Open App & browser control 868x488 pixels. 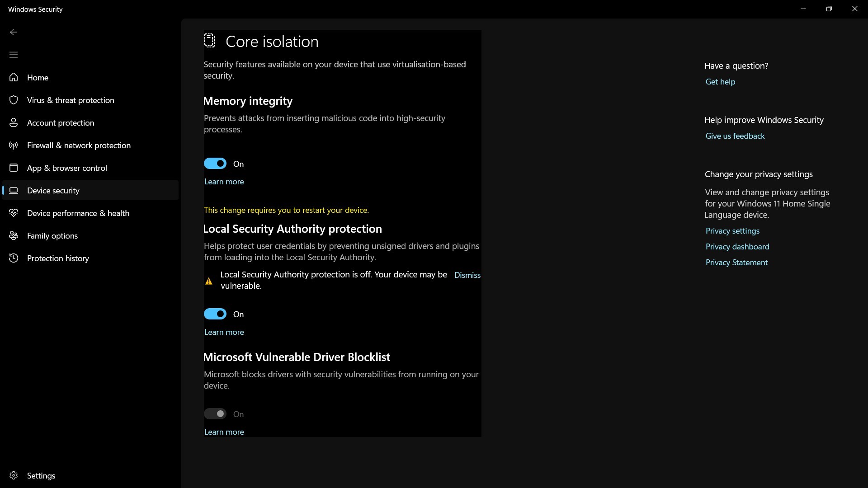[90, 168]
